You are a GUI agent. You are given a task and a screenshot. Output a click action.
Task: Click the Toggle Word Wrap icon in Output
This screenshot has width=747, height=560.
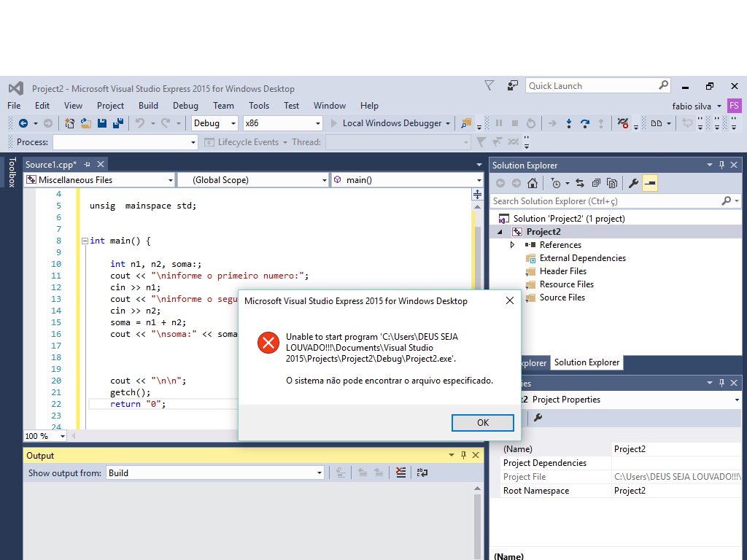pos(422,472)
